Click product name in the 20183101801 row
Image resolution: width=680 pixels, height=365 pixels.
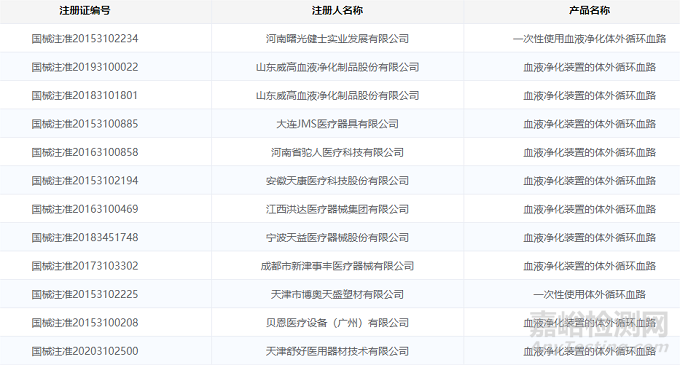coord(589,95)
